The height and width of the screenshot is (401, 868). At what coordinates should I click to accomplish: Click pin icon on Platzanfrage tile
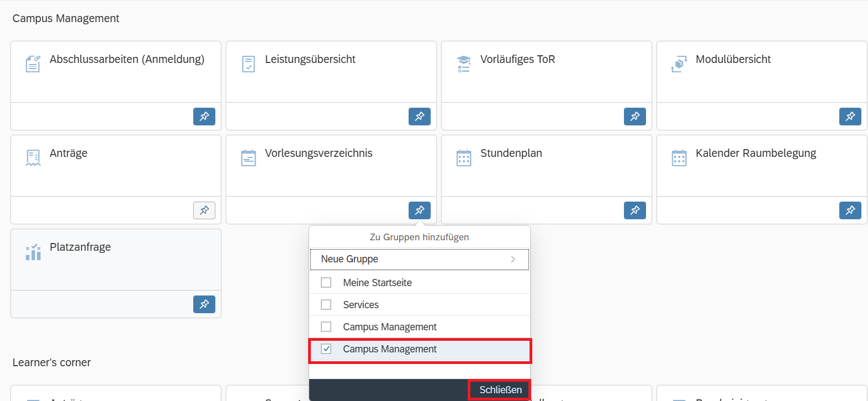[204, 304]
